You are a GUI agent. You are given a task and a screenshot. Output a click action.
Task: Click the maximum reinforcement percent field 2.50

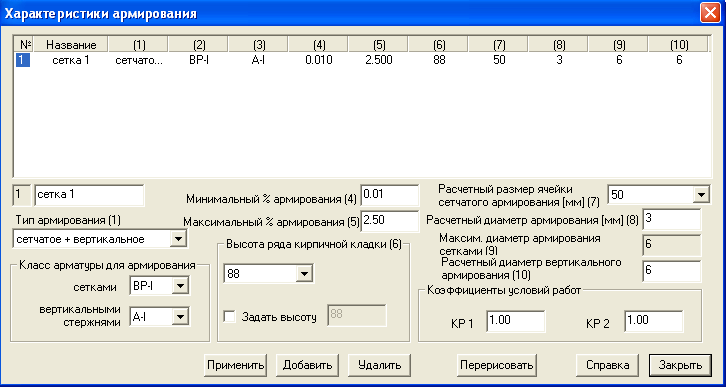point(390,221)
